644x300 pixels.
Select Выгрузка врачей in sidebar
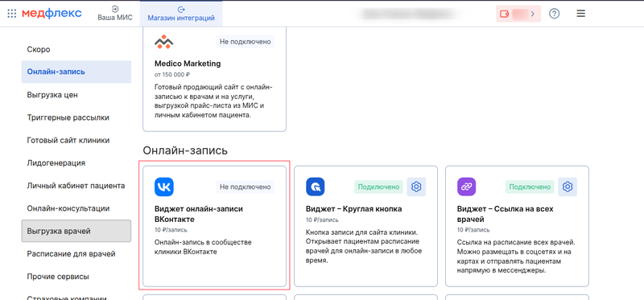[76, 231]
